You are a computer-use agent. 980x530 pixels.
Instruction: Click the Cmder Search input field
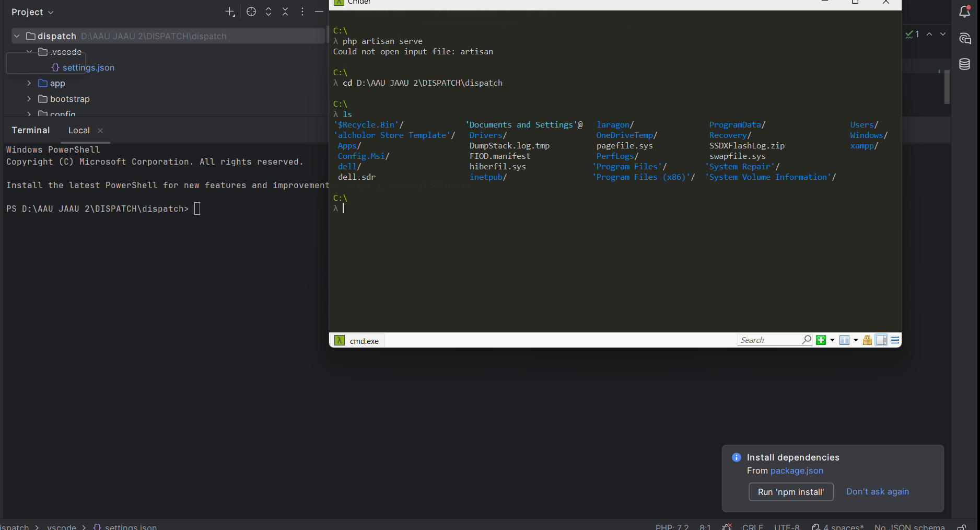tap(769, 340)
